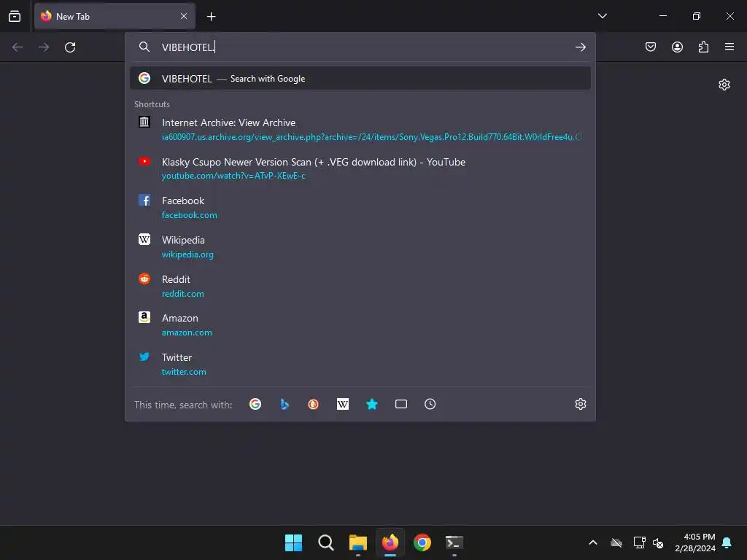
Task: Click the facebook.com URL text
Action: (189, 215)
